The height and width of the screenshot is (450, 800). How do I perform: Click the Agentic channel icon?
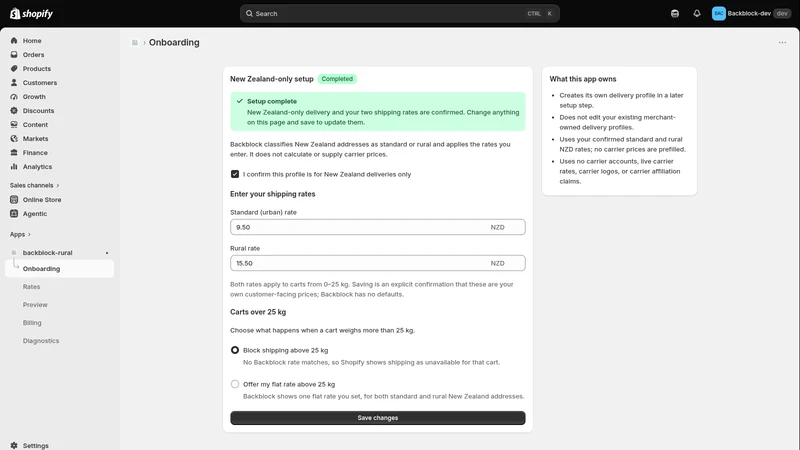(x=14, y=214)
